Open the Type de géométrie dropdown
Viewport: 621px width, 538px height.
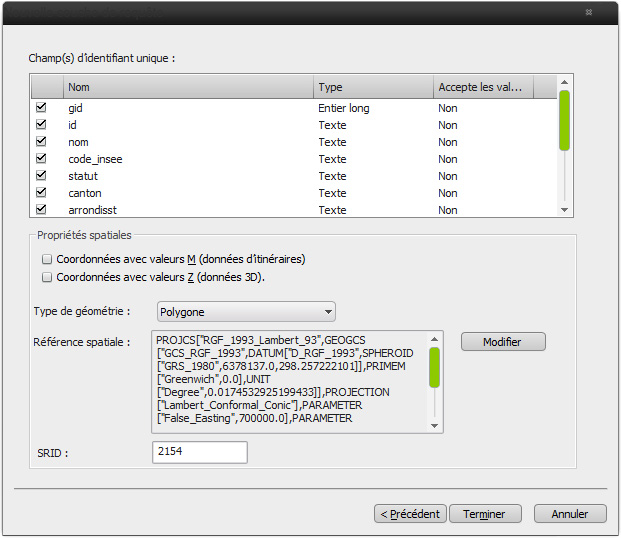tap(246, 312)
